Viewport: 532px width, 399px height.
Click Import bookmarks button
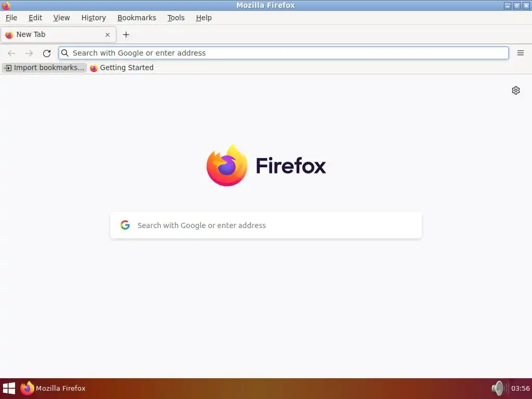(x=45, y=68)
